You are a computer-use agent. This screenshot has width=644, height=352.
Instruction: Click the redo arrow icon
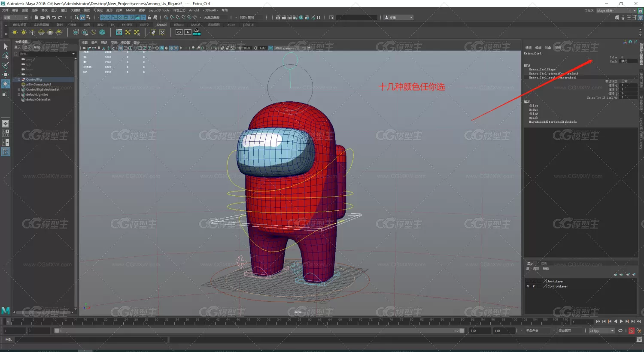60,18
